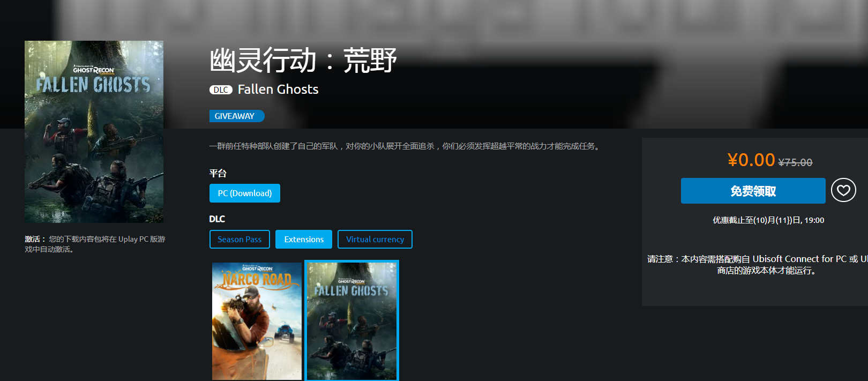Click the DLC section heading above the filters
The image size is (868, 381).
[217, 219]
